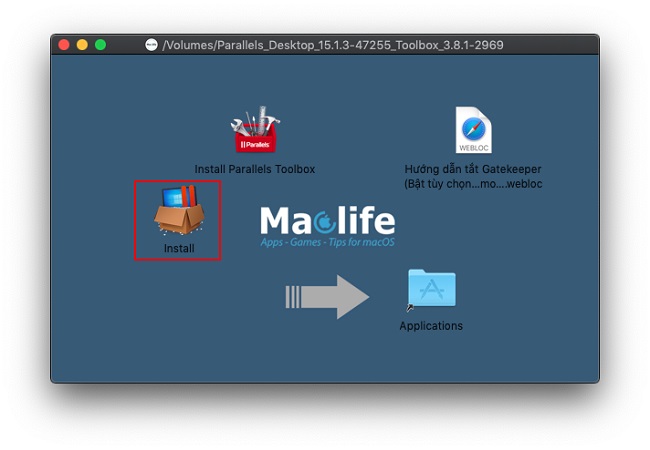This screenshot has width=650, height=450.
Task: Click the "Applications" folder name label
Action: pos(431,326)
